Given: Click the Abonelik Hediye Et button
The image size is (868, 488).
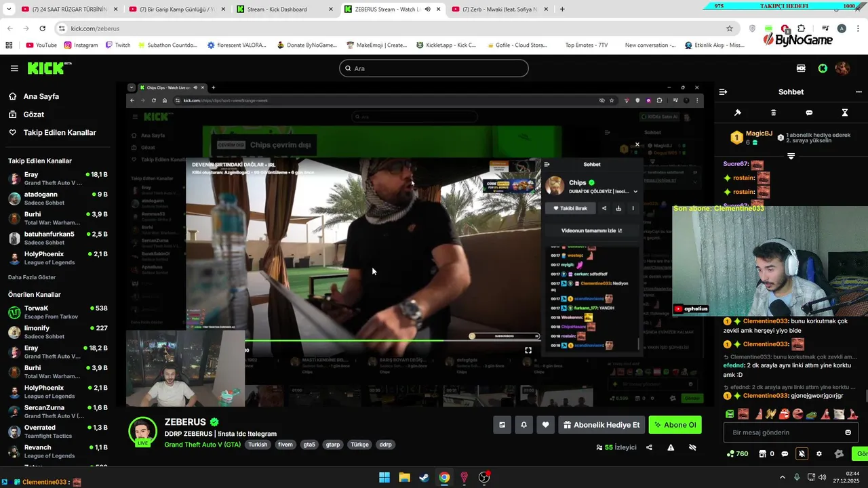Looking at the screenshot, I should pos(601,425).
